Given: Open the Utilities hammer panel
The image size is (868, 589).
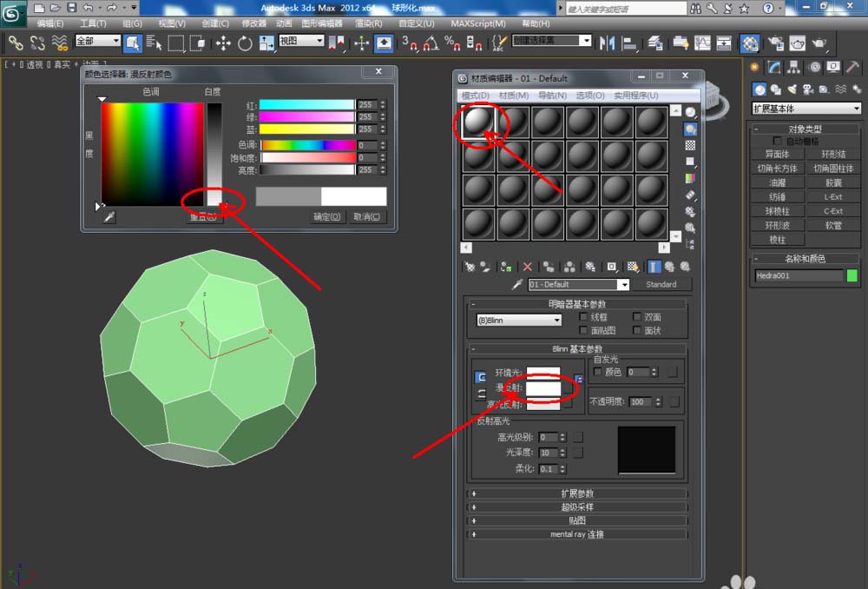Looking at the screenshot, I should (x=852, y=68).
